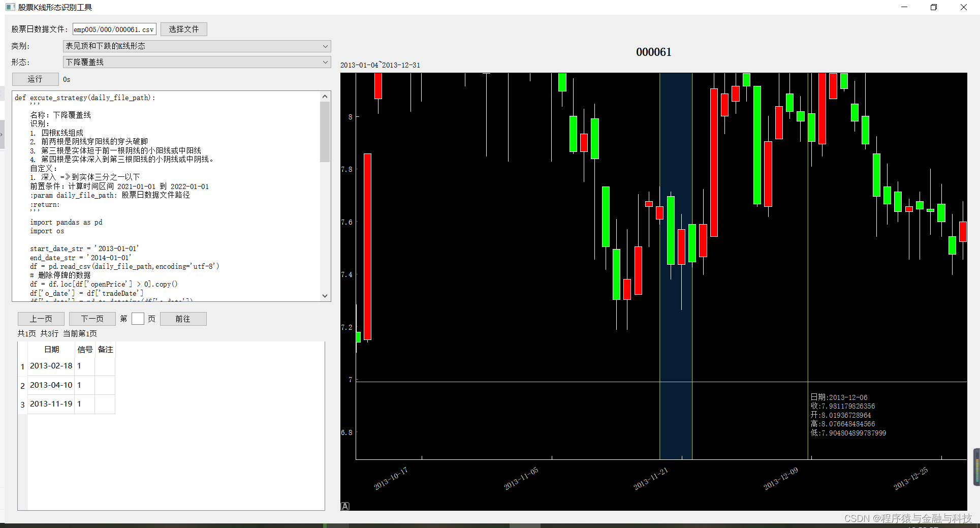Click the 运行 button

[36, 79]
